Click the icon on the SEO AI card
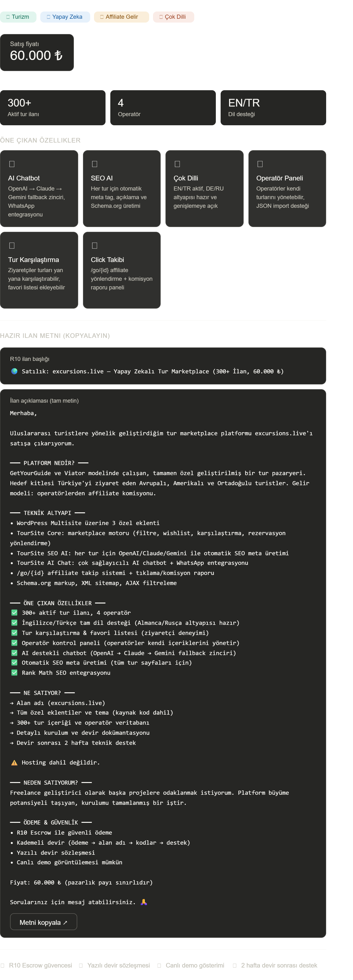The image size is (353, 980). 95,164
